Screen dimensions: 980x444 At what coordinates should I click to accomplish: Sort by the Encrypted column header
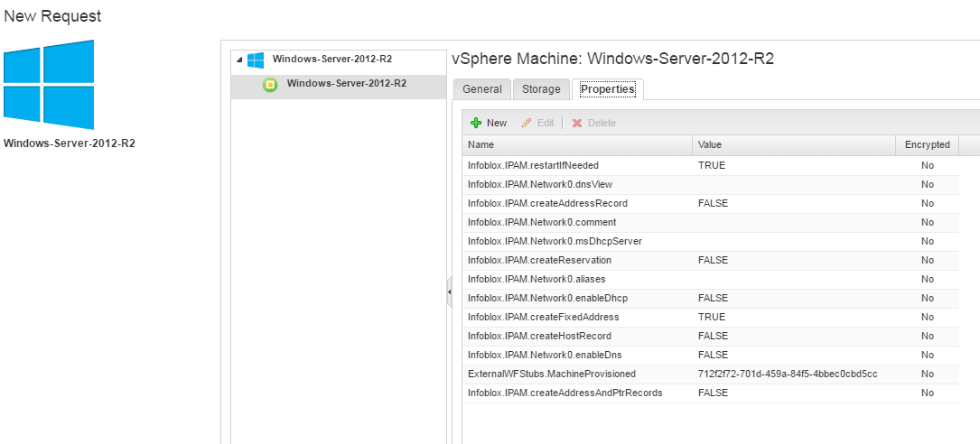928,145
